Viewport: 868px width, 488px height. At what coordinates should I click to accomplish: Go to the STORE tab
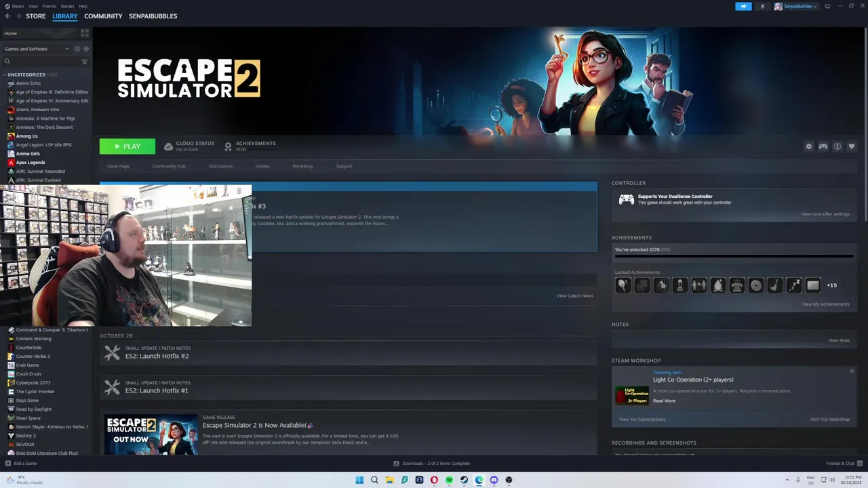coord(35,16)
